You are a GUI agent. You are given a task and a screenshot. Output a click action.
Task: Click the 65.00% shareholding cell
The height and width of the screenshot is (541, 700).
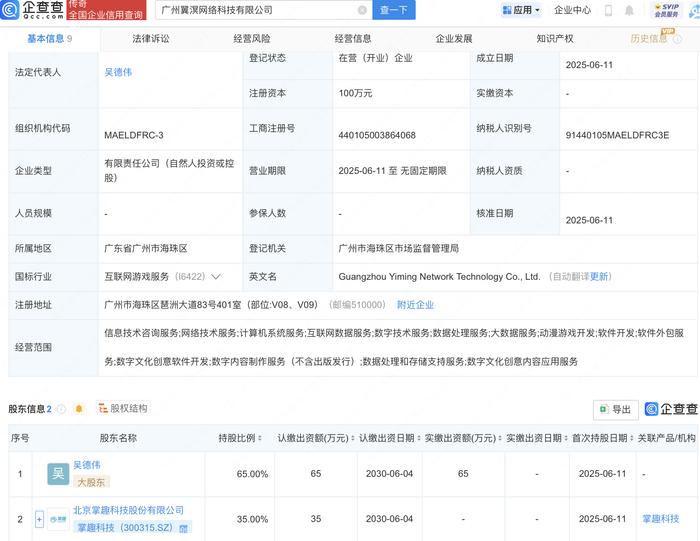pos(252,474)
